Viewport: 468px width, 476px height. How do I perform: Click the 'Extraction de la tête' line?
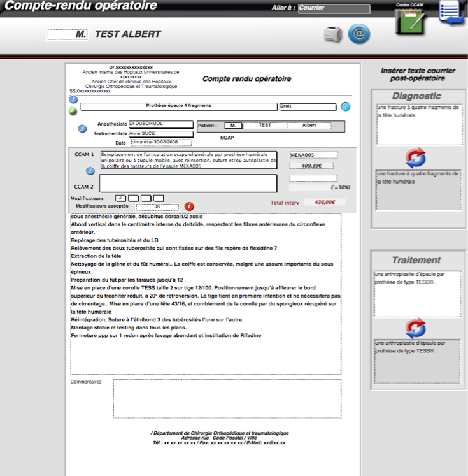[x=96, y=256]
